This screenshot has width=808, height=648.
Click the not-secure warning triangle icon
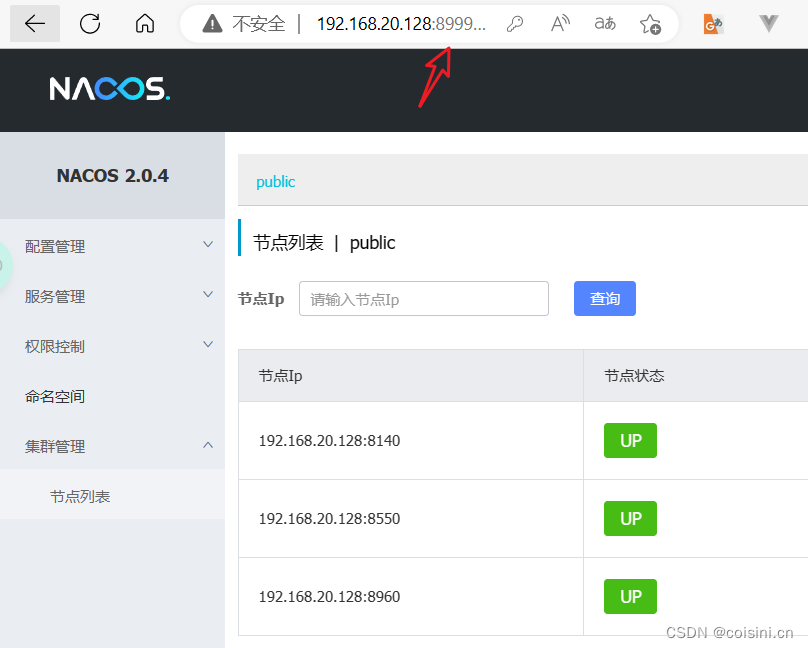pyautogui.click(x=212, y=24)
